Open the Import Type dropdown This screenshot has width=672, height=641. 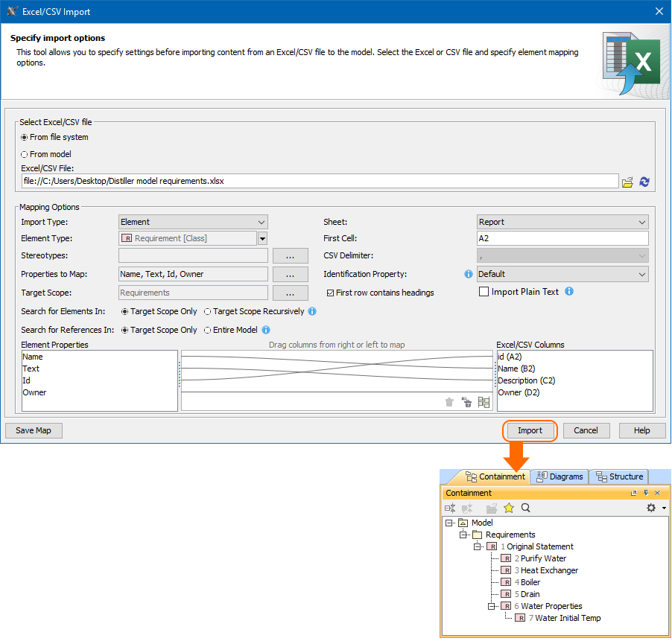click(x=193, y=222)
